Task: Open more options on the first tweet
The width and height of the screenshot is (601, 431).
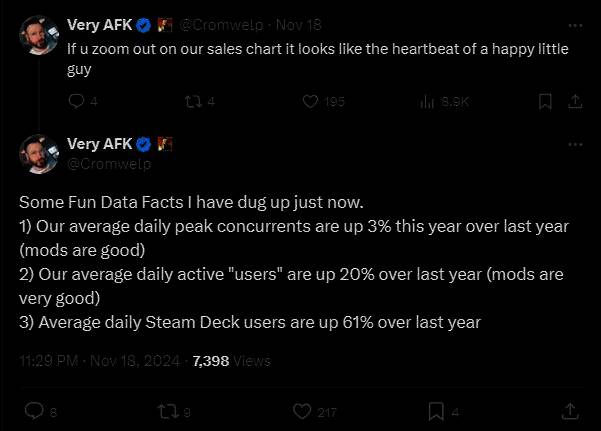Action: [572, 25]
